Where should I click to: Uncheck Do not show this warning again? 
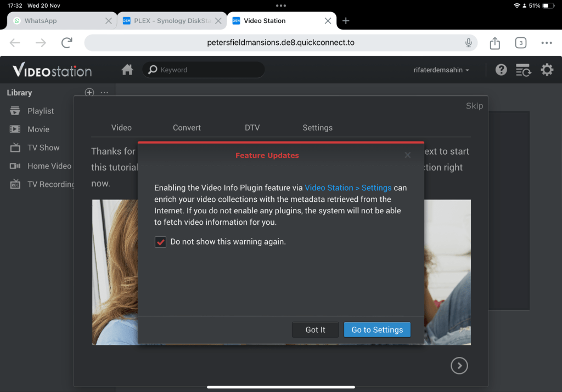pyautogui.click(x=160, y=242)
